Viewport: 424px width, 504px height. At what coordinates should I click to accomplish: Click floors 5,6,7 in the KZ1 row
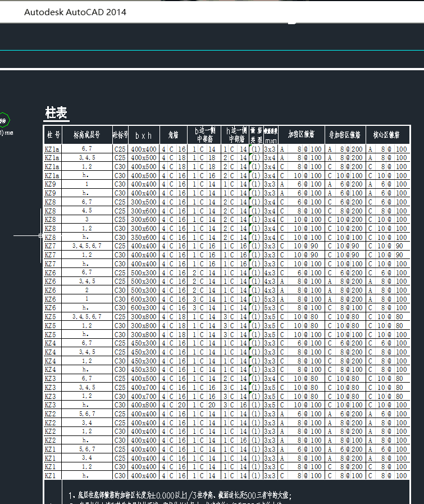(x=87, y=449)
